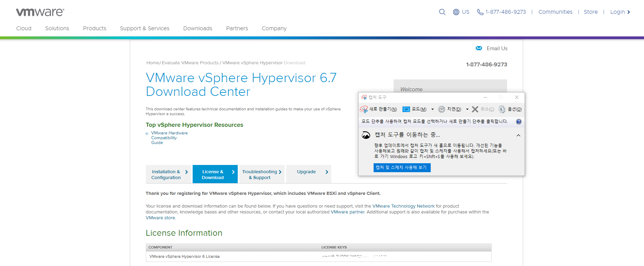The height and width of the screenshot is (266, 644).
Task: Collapse the Snipping Tool moving notice chevron
Action: point(518,135)
